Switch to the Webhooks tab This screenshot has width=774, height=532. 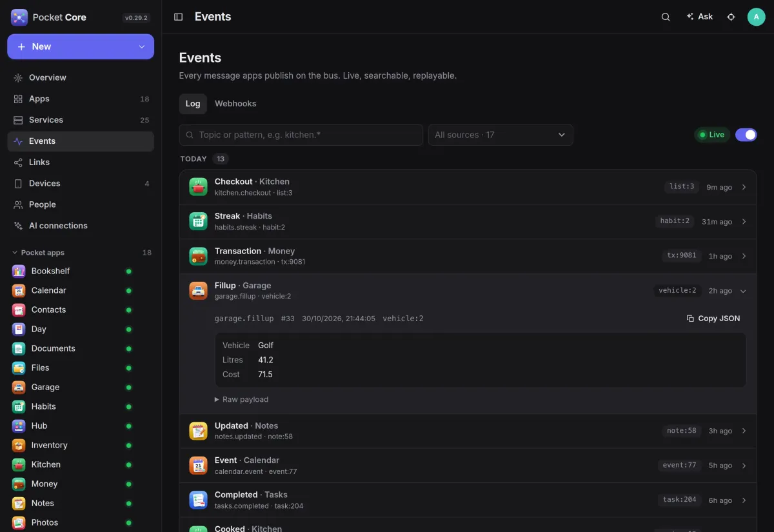pos(235,104)
